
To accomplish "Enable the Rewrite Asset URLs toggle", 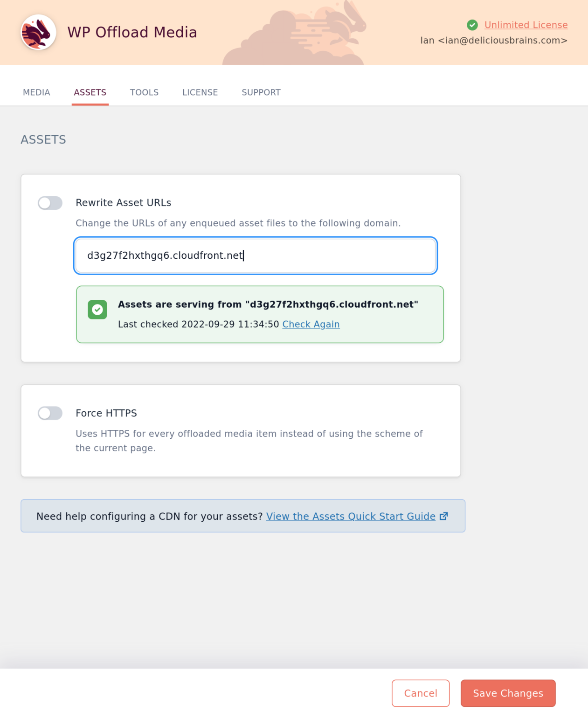I will point(50,203).
